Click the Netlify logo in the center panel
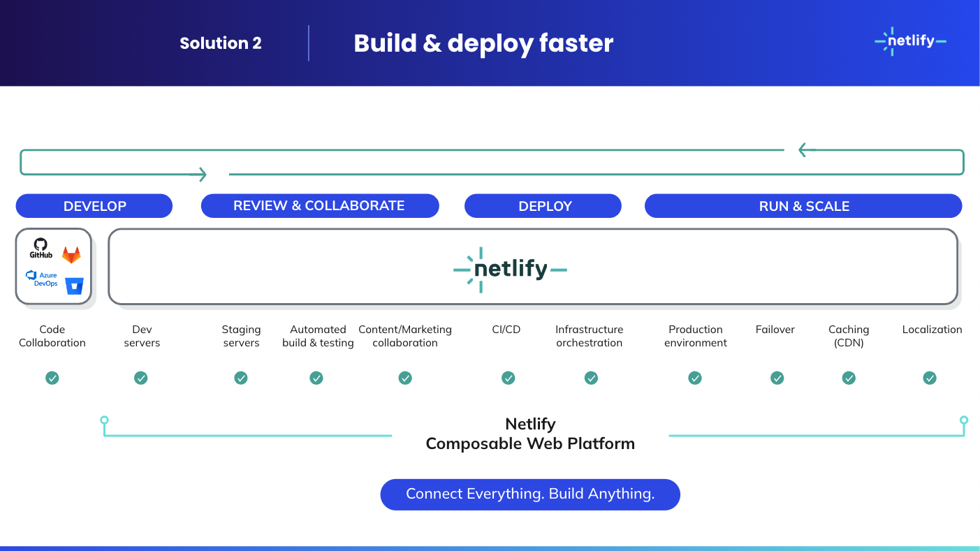 click(510, 269)
